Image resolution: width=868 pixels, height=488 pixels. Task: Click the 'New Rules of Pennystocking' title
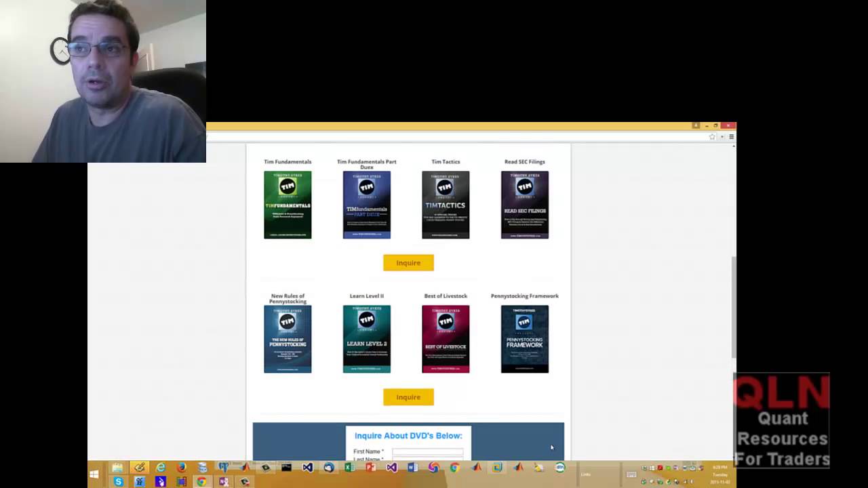tap(288, 298)
